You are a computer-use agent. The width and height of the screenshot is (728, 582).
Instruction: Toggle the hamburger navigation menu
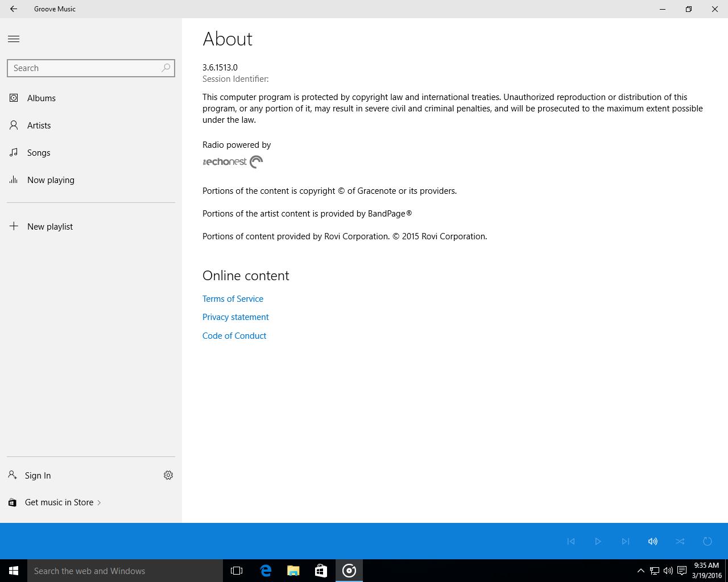(x=14, y=39)
